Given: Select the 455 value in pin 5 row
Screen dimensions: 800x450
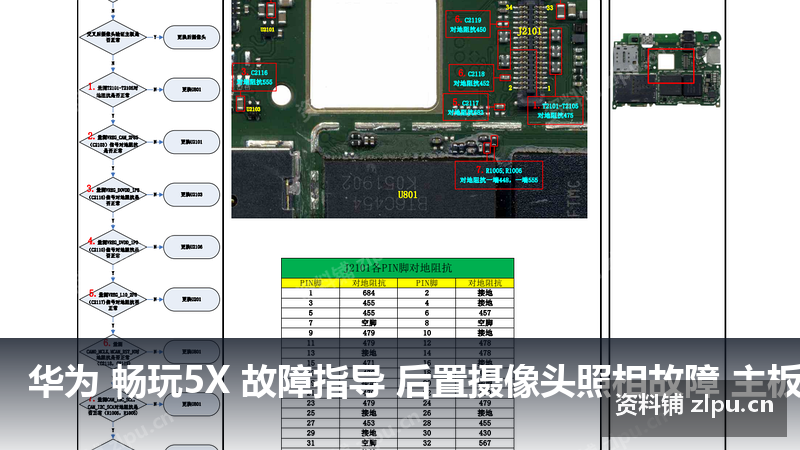Looking at the screenshot, I should [x=368, y=313].
